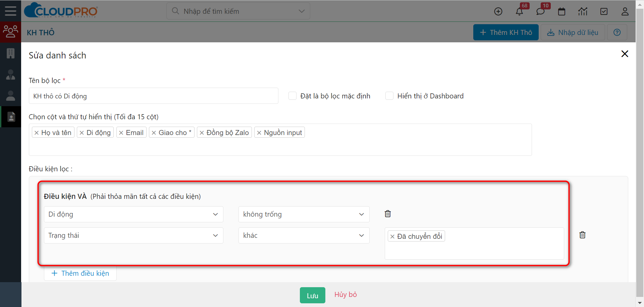
Task: Open the contact bust sidebar icon
Action: click(10, 75)
